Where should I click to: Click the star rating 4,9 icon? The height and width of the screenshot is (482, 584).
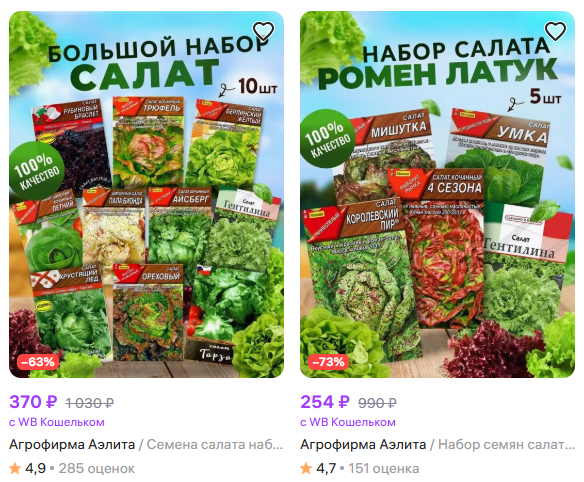15,468
